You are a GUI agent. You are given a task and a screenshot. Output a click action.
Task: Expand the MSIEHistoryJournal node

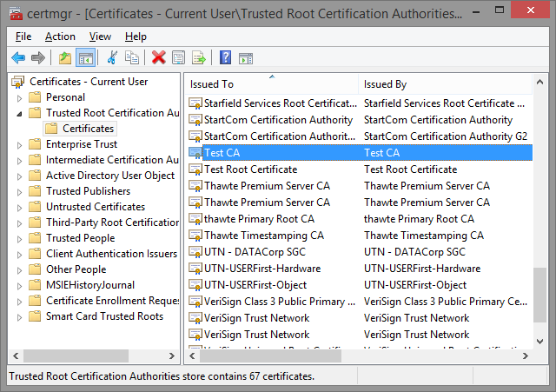pos(19,286)
